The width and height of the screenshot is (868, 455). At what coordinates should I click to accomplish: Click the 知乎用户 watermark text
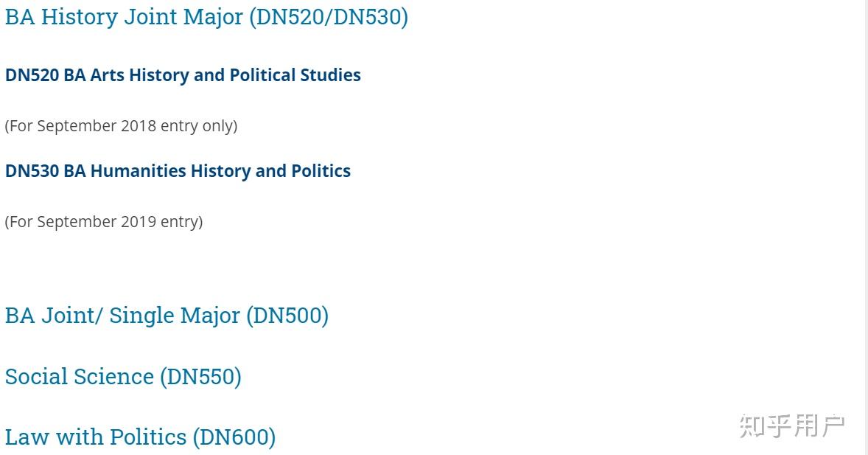(791, 426)
